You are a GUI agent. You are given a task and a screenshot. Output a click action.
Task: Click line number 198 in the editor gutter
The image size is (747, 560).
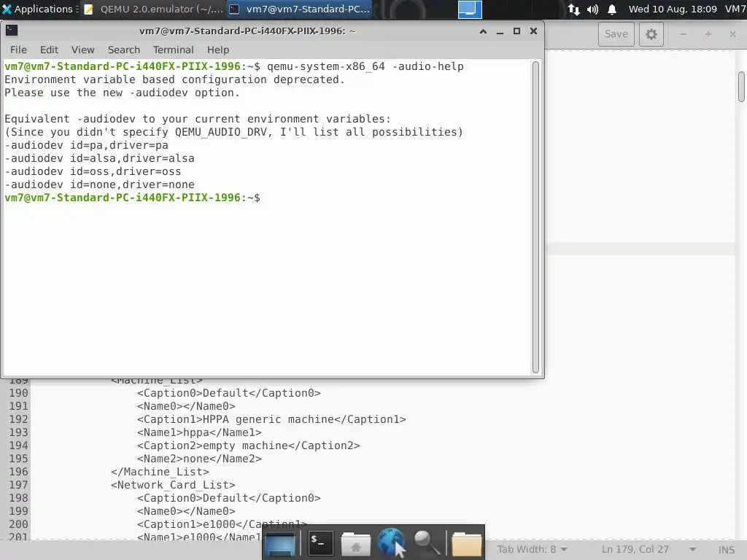18,498
